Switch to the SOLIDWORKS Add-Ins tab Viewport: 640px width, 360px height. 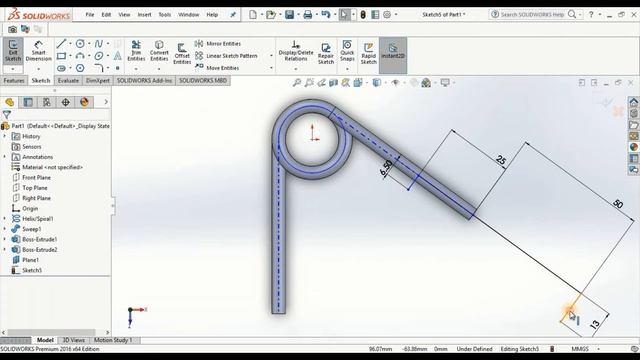click(x=144, y=80)
